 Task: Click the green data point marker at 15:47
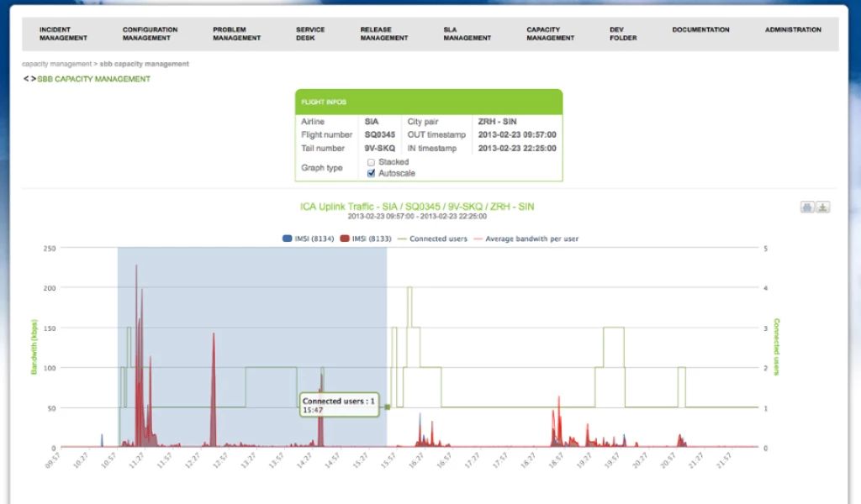point(388,407)
